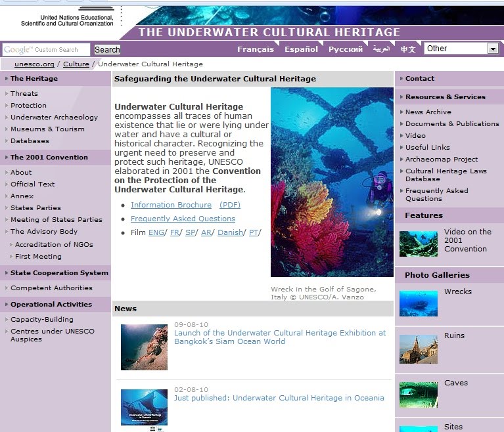Switch to the Français version

pos(256,49)
